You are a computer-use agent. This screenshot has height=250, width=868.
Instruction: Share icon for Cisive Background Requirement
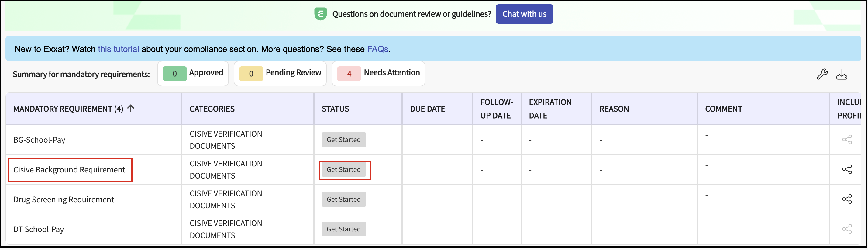(847, 169)
